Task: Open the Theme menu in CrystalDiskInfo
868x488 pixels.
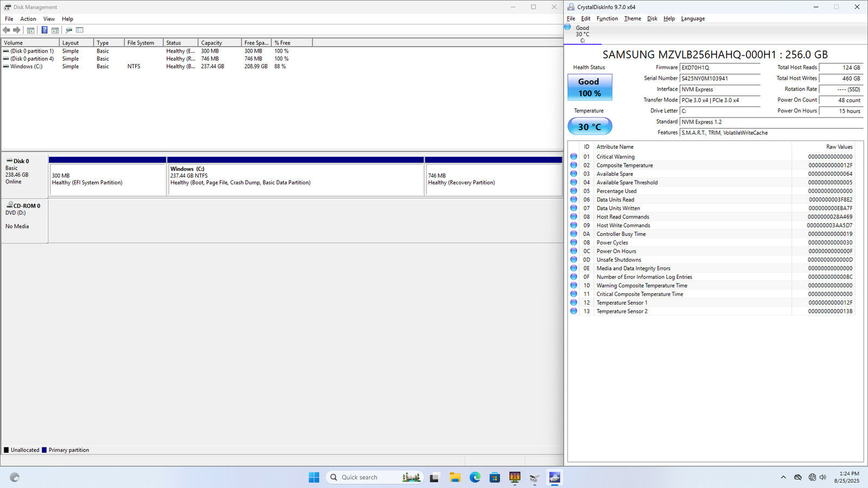Action: [632, 18]
